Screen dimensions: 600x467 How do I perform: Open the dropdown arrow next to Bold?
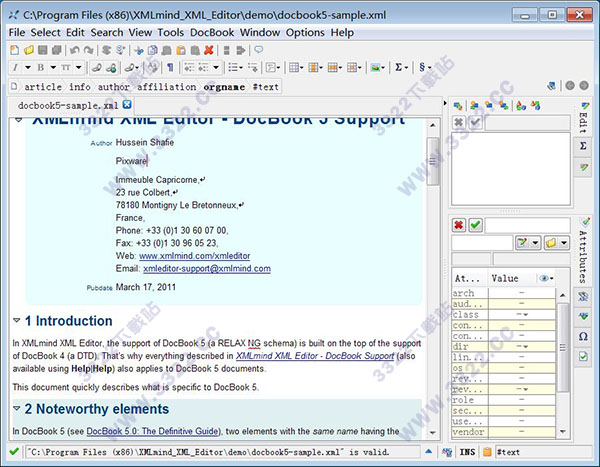coord(53,68)
